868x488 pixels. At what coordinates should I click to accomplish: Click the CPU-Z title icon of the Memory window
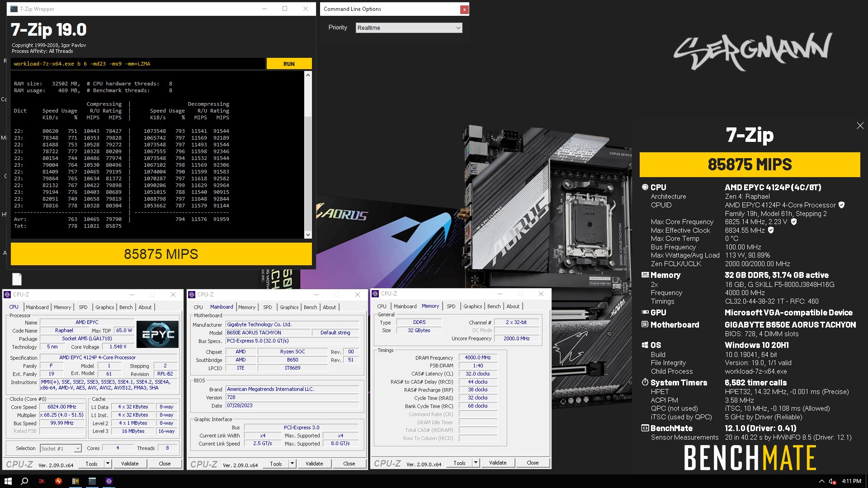[375, 294]
